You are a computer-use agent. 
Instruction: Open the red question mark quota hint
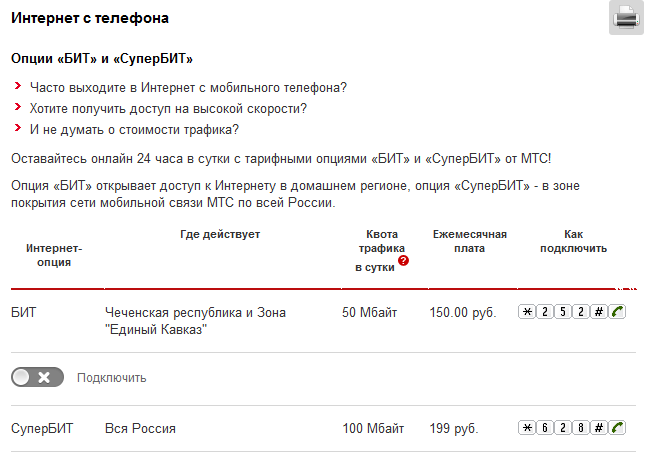point(403,260)
